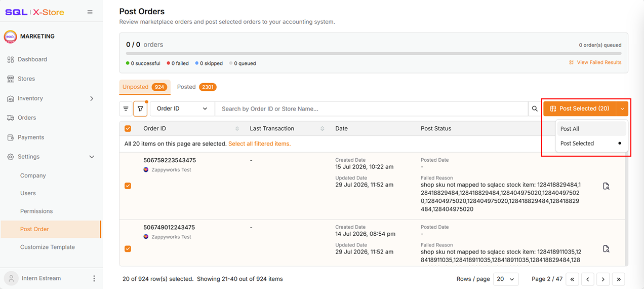The width and height of the screenshot is (644, 289).
Task: Open the column settings lines icon
Action: (x=126, y=109)
